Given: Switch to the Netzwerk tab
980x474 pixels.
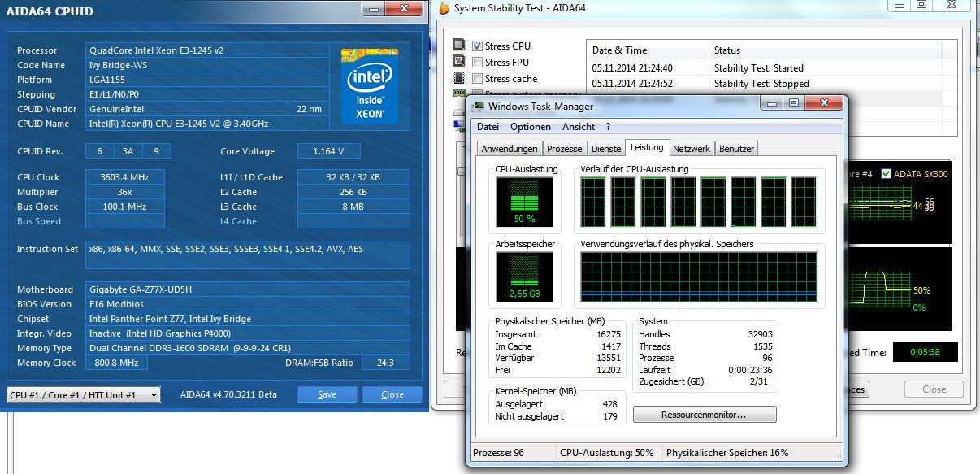Looking at the screenshot, I should click(x=692, y=149).
